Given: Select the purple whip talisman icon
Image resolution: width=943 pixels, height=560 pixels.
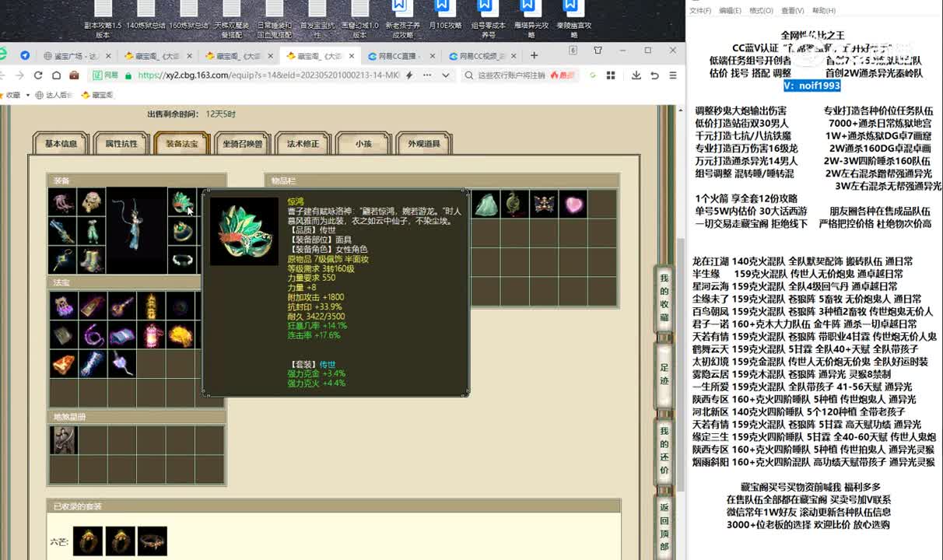Looking at the screenshot, I should (93, 334).
